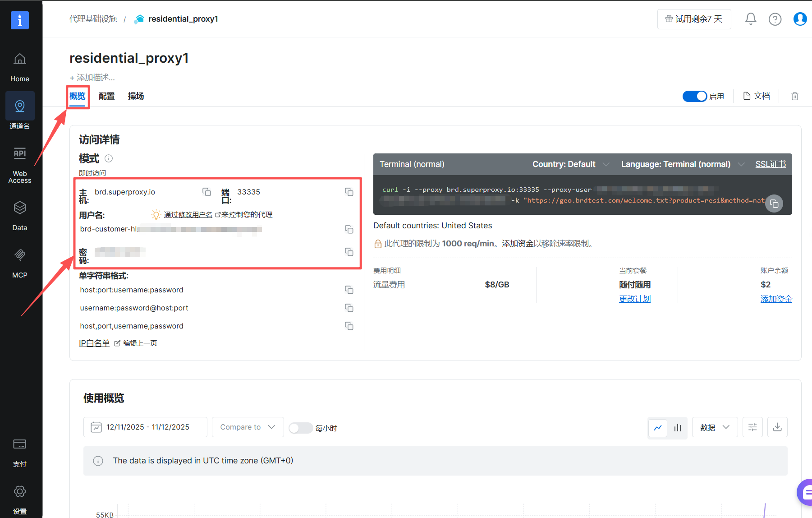This screenshot has width=812, height=518.
Task: Open the 操场 tab
Action: [136, 96]
